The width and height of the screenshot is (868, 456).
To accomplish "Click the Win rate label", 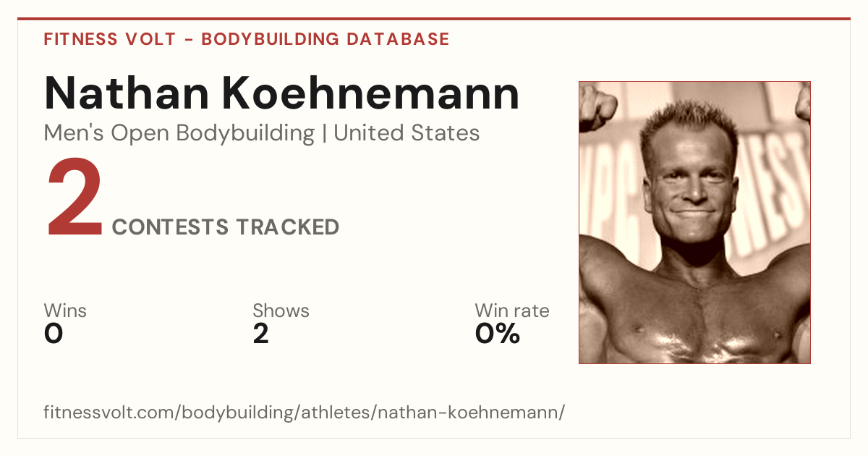I will pos(511,311).
